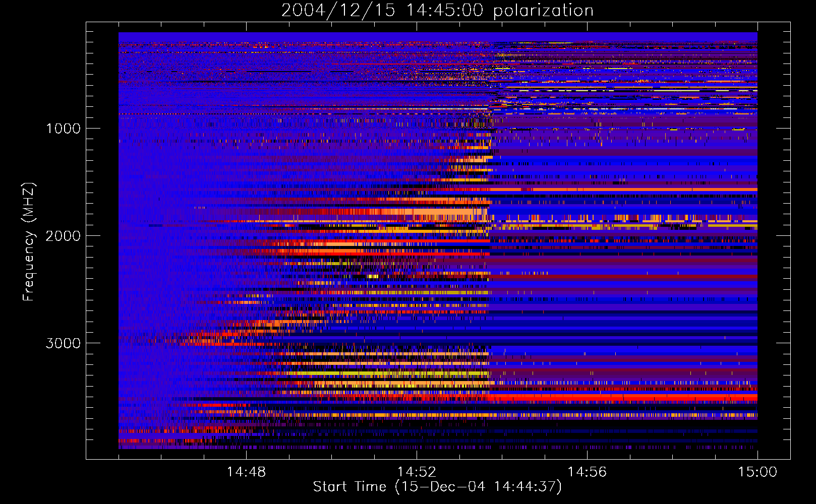Click the 'Frequency (MHZ)' axis label
This screenshot has width=816, height=504.
pos(28,242)
